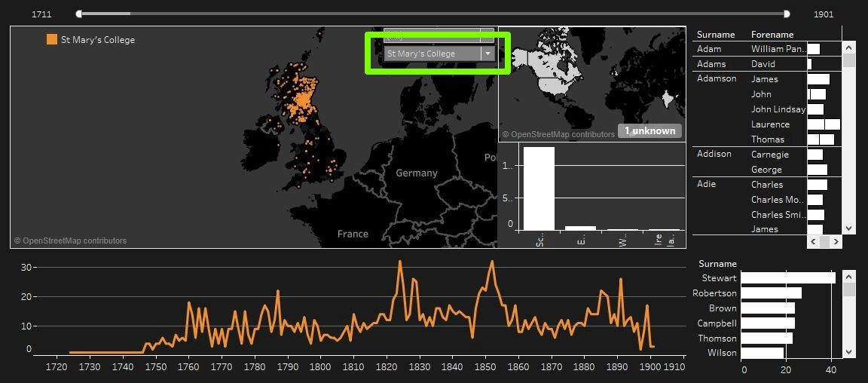Screen dimensions: 868x383
Task: Select surname Adie in the table
Action: tap(706, 184)
